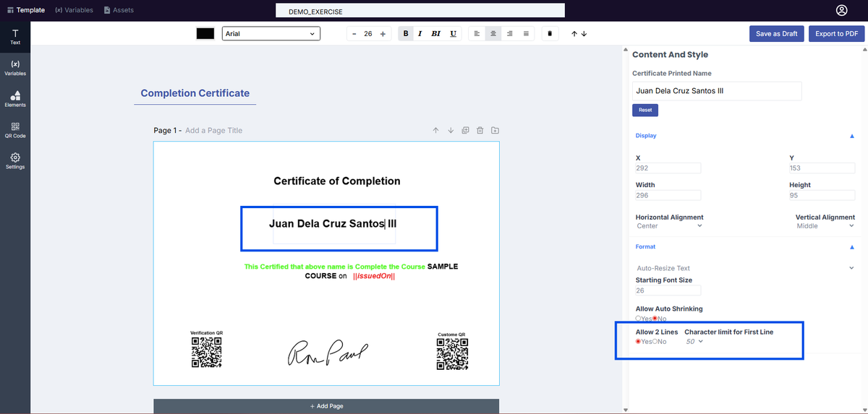Switch to the Variables tab in top bar
Image resolution: width=868 pixels, height=414 pixels.
(x=74, y=10)
